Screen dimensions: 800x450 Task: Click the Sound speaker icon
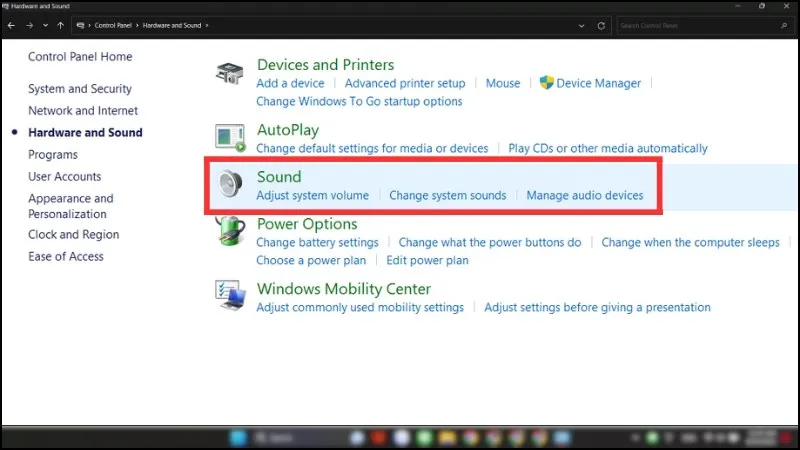[x=230, y=185]
